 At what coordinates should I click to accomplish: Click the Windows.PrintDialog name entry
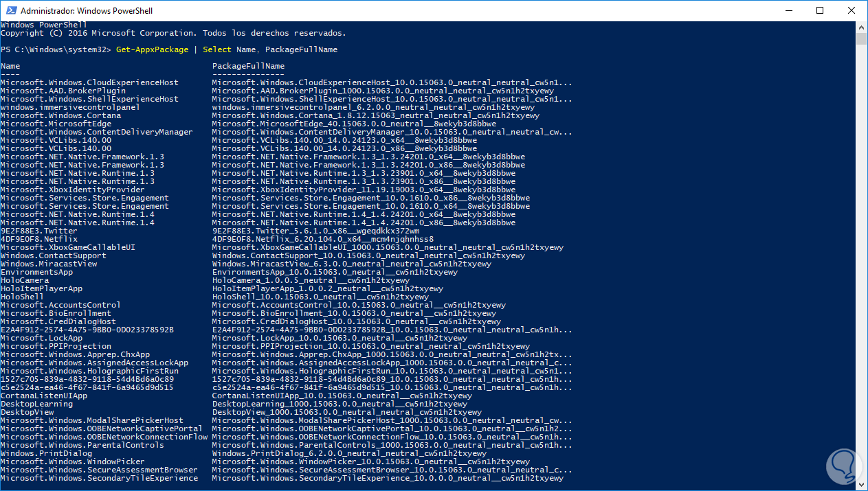[46, 453]
